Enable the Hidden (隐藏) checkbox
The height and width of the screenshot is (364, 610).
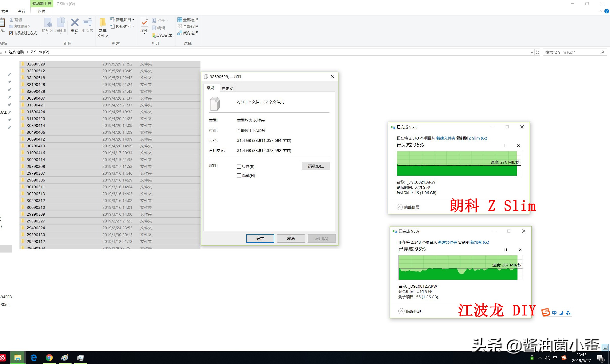(239, 175)
